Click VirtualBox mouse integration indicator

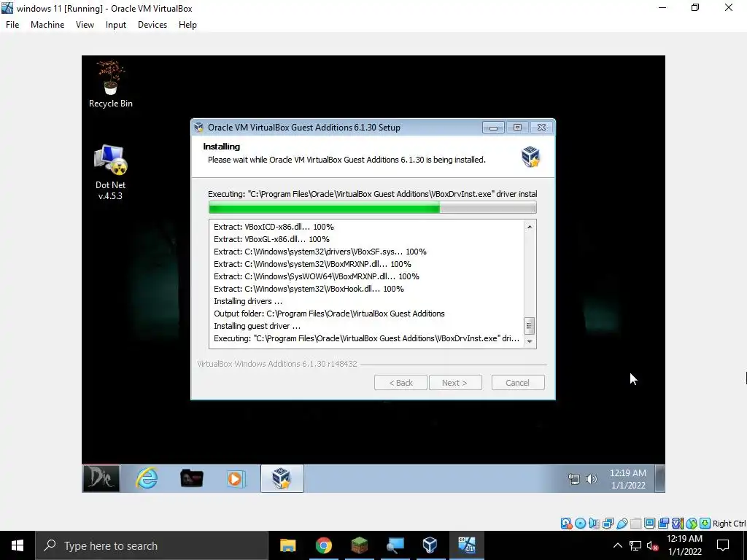point(692,524)
